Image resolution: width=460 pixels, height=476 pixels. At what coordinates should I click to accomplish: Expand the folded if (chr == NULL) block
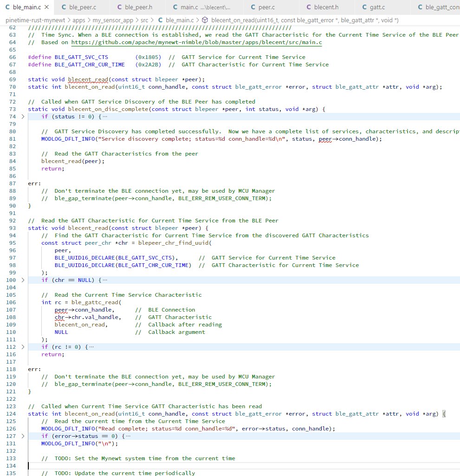pos(23,280)
